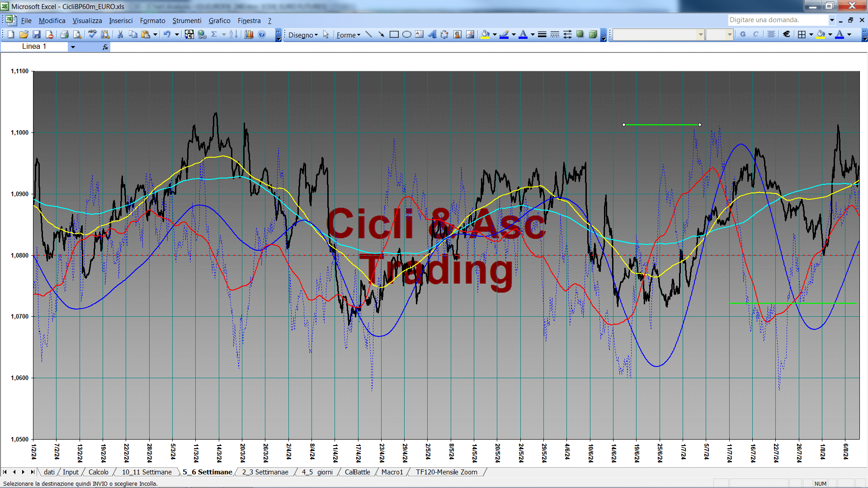The width and height of the screenshot is (868, 488).
Task: Toggle Italic (C) formatting
Action: pyautogui.click(x=755, y=34)
